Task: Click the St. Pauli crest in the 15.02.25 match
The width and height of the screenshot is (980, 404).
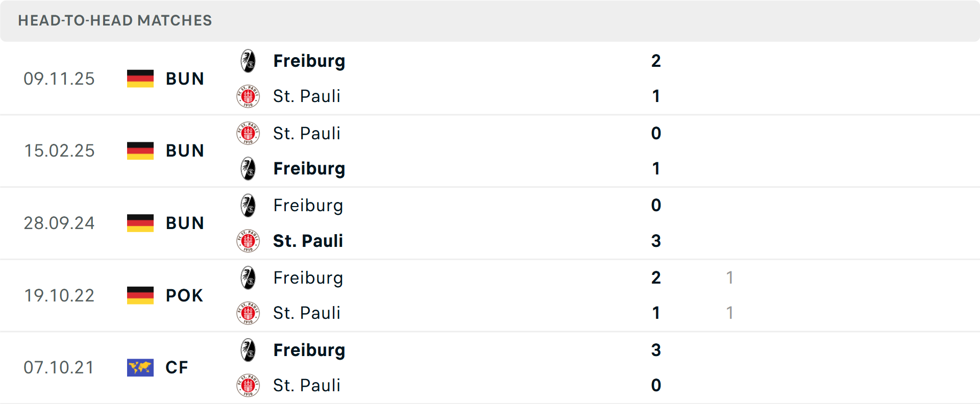Action: point(249,133)
